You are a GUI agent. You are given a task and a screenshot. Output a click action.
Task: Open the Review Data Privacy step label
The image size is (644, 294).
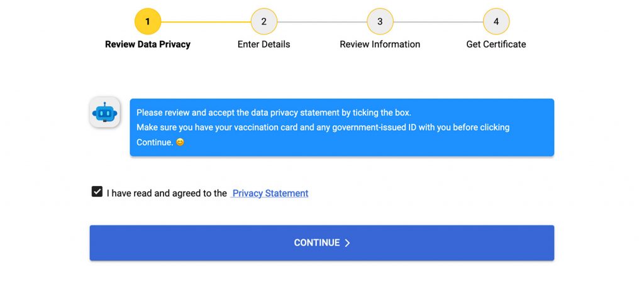coord(148,44)
